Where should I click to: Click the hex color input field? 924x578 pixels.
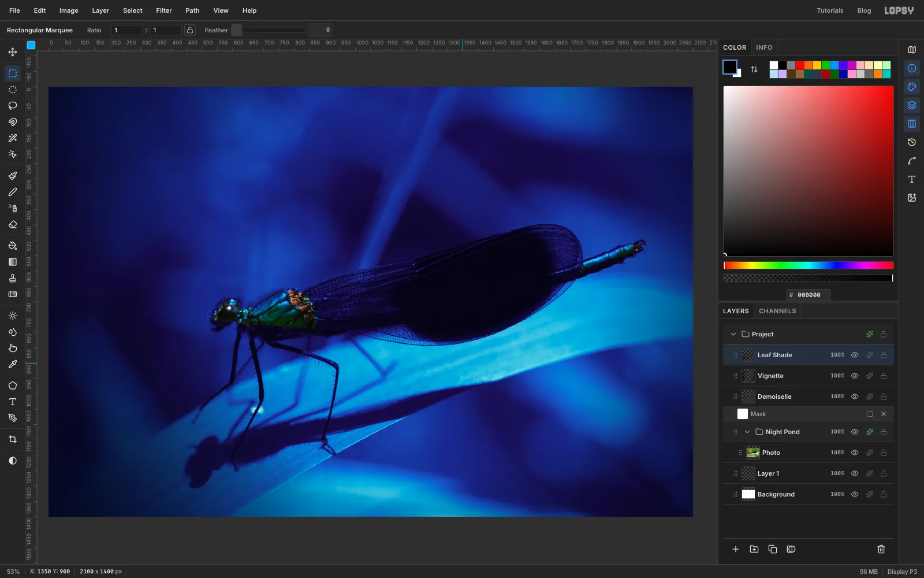(x=808, y=295)
